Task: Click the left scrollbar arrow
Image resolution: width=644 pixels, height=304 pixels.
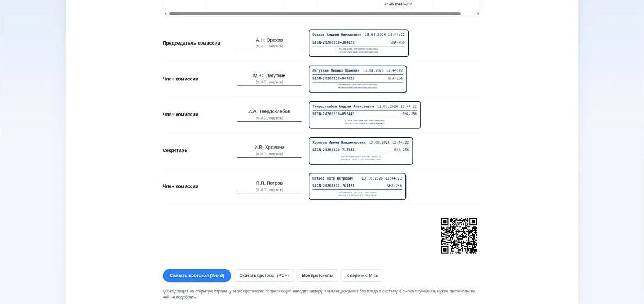Action: pyautogui.click(x=165, y=14)
